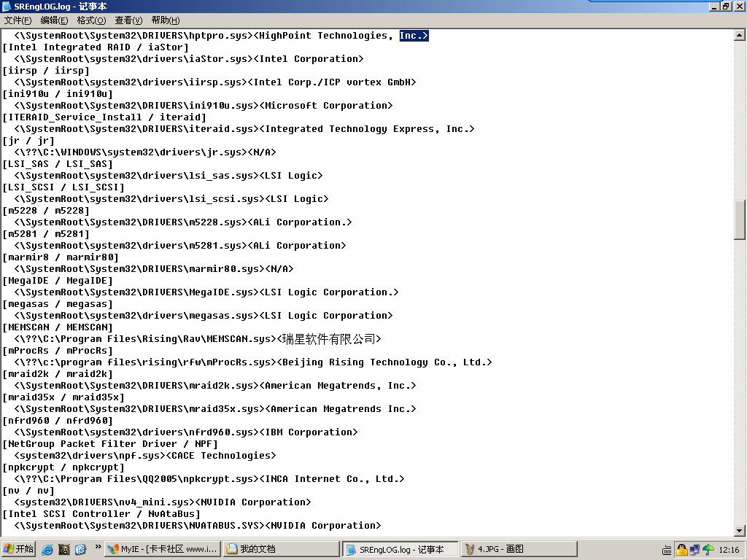The height and width of the screenshot is (560, 747).
Task: Click the '[m5281 / m5281]' line
Action: click(x=46, y=234)
